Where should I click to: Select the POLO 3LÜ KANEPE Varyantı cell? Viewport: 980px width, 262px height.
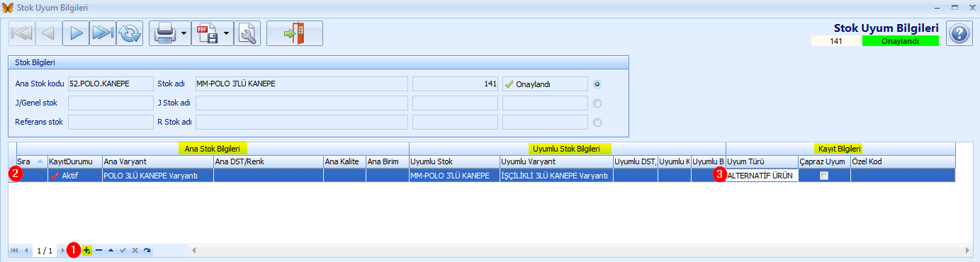point(157,176)
